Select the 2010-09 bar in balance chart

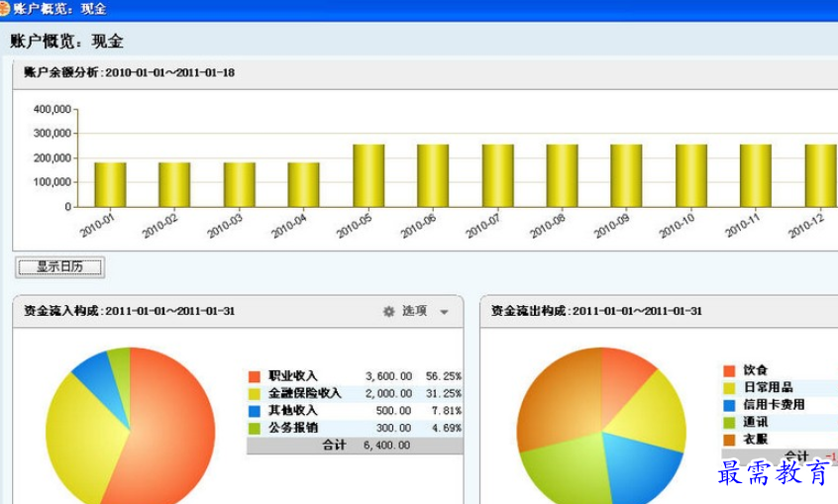[x=626, y=175]
